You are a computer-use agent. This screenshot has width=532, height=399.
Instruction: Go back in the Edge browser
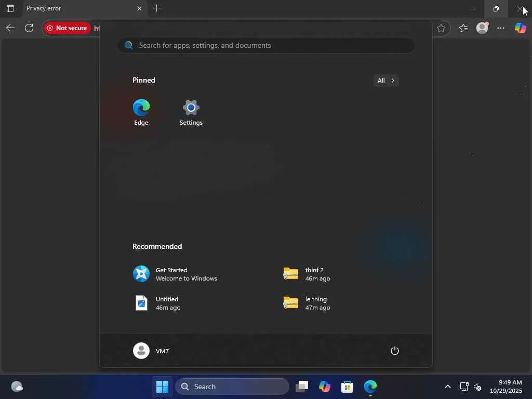click(x=10, y=28)
